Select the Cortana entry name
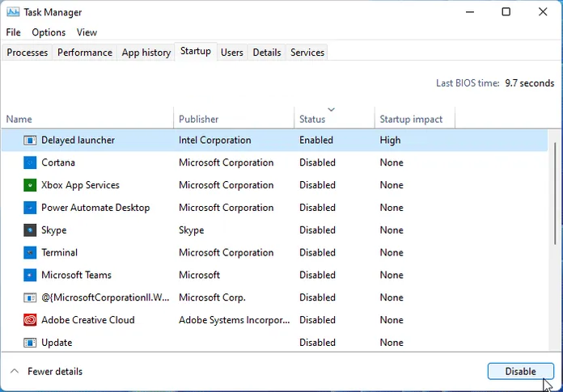The width and height of the screenshot is (563, 392). click(x=58, y=162)
